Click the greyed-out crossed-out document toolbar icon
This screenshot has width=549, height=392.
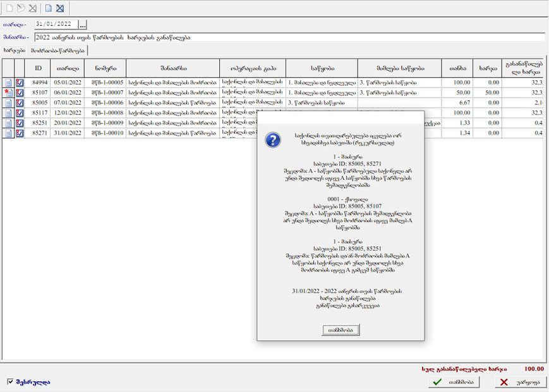coord(33,8)
